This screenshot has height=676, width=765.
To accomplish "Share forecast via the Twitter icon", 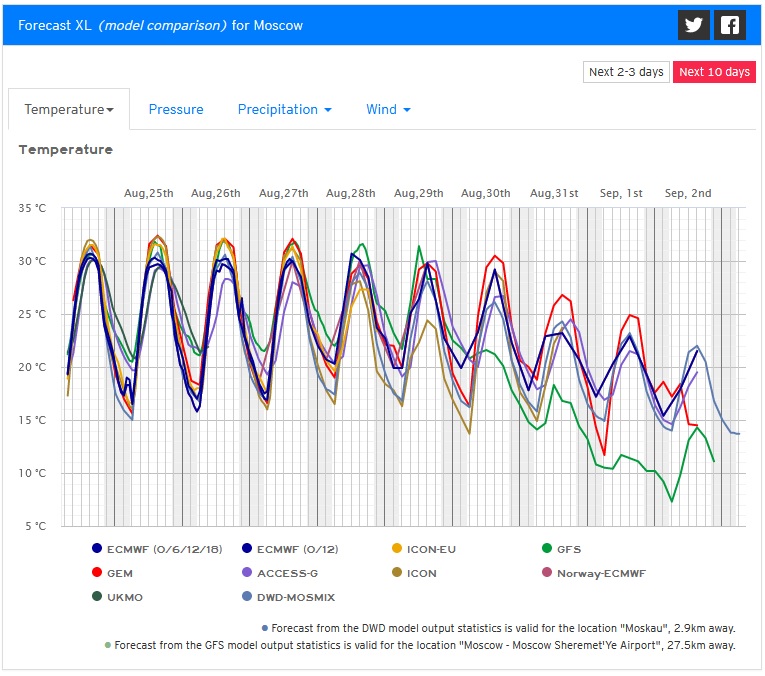I will [694, 25].
